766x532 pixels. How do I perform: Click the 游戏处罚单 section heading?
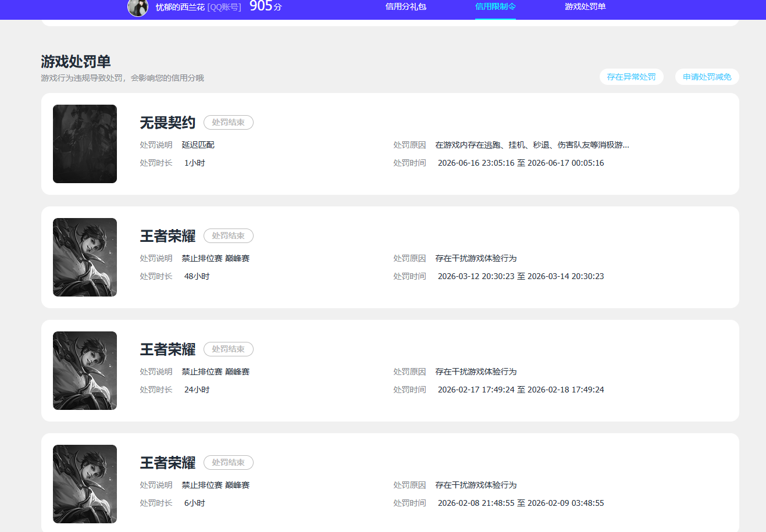coord(76,62)
